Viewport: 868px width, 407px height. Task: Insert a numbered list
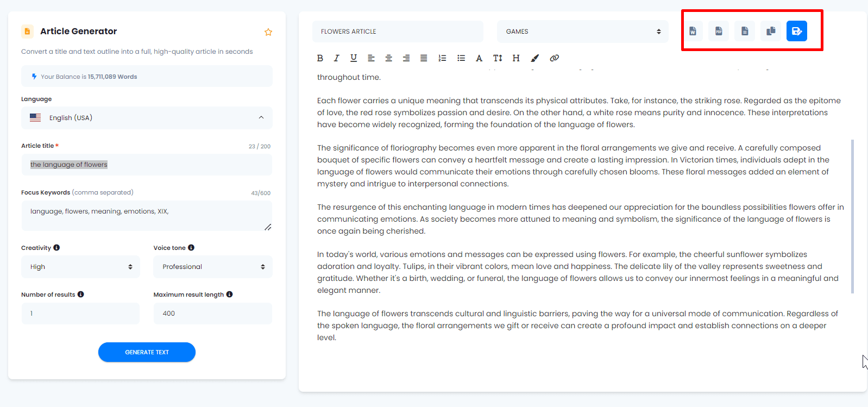(442, 58)
